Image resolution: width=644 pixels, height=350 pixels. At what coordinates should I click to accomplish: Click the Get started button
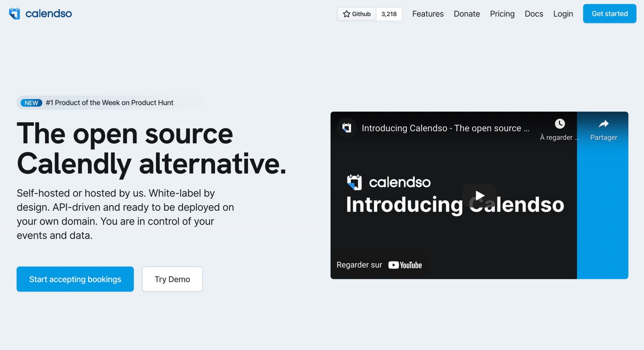coord(609,14)
